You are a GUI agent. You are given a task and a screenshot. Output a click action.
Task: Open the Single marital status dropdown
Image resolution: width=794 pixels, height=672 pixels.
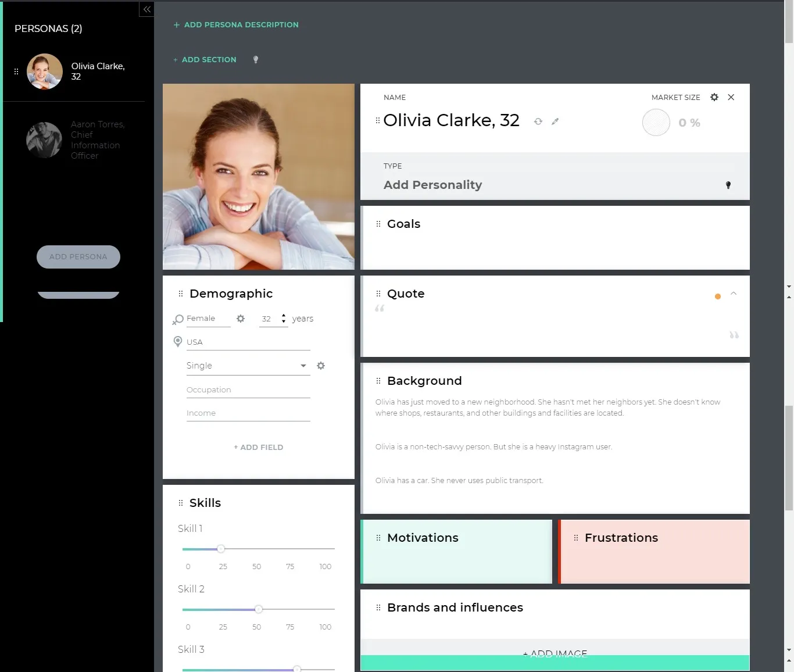(x=248, y=366)
